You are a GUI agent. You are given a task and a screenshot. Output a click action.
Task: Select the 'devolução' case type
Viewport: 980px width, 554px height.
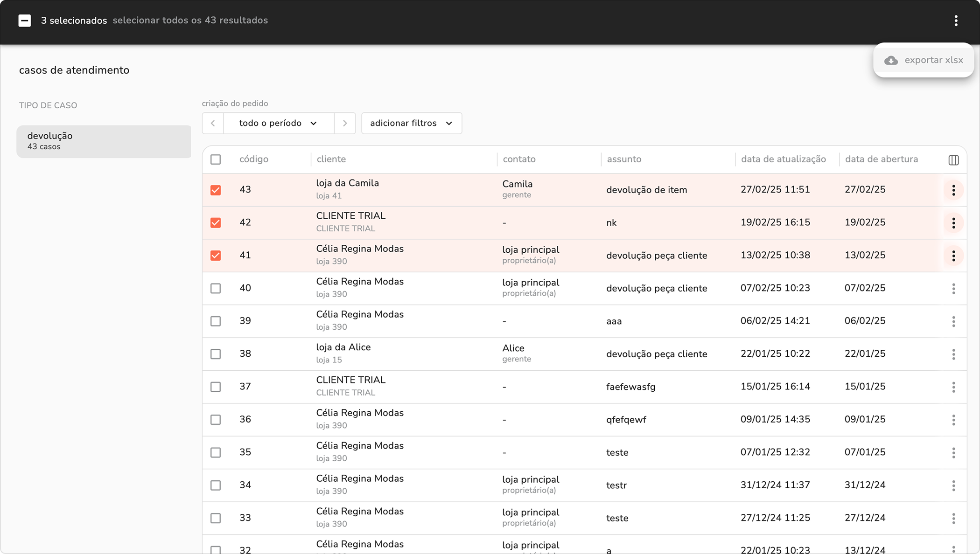(104, 141)
